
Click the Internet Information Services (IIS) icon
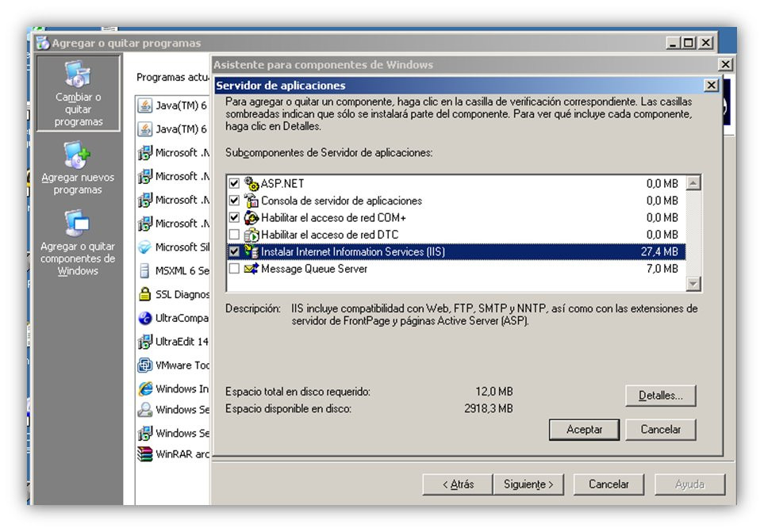(x=251, y=251)
